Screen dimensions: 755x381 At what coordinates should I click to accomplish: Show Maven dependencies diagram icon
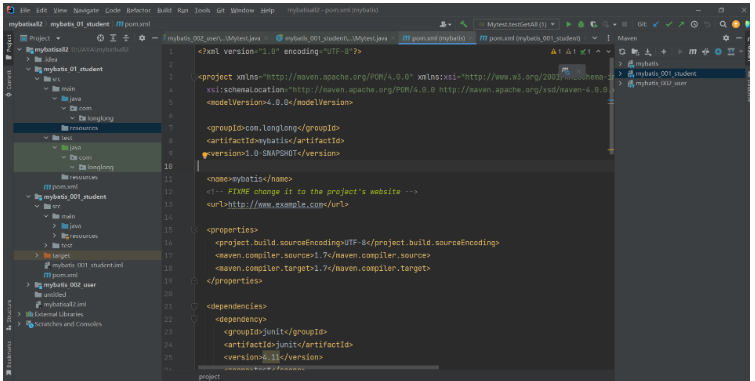731,52
